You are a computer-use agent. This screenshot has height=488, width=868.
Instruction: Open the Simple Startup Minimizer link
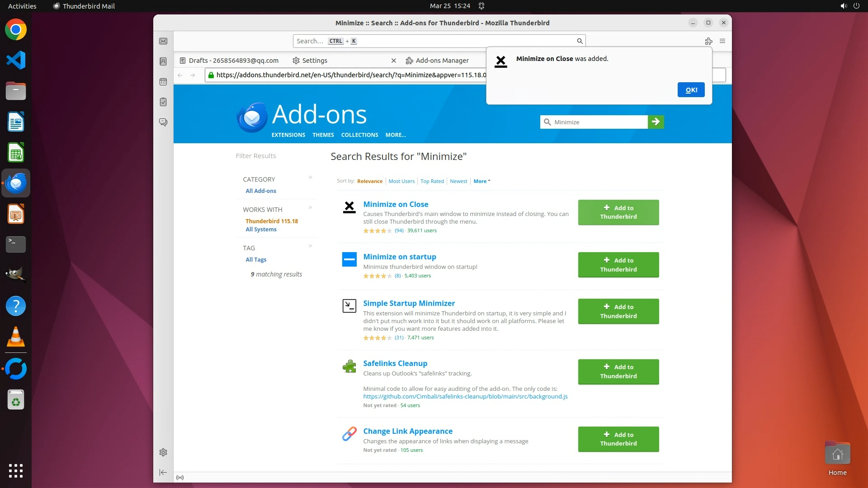pos(409,303)
